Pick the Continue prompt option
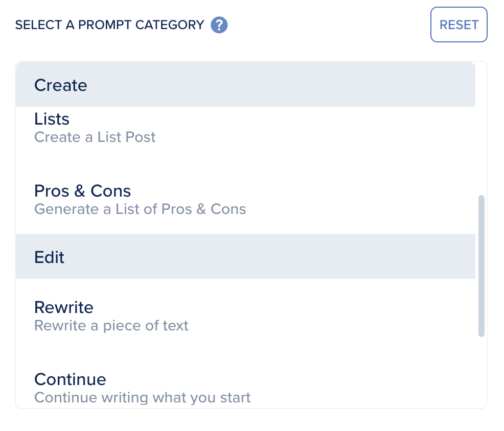The image size is (504, 431). coord(70,379)
